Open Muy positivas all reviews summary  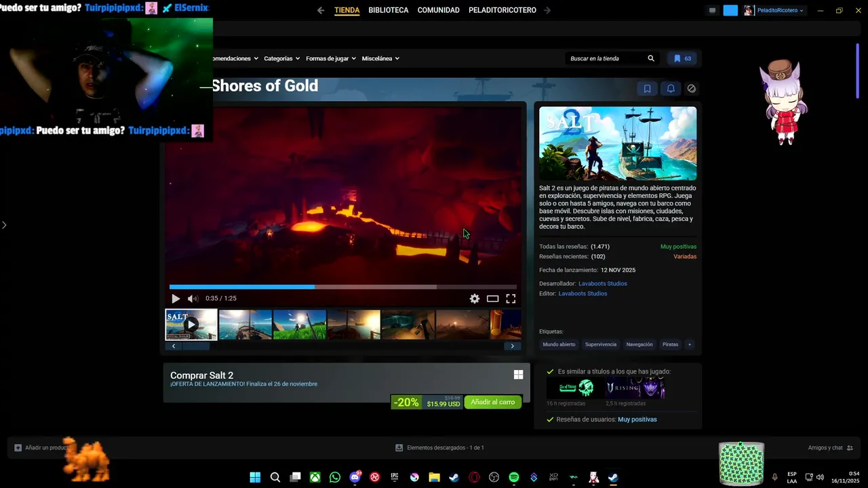pyautogui.click(x=678, y=247)
